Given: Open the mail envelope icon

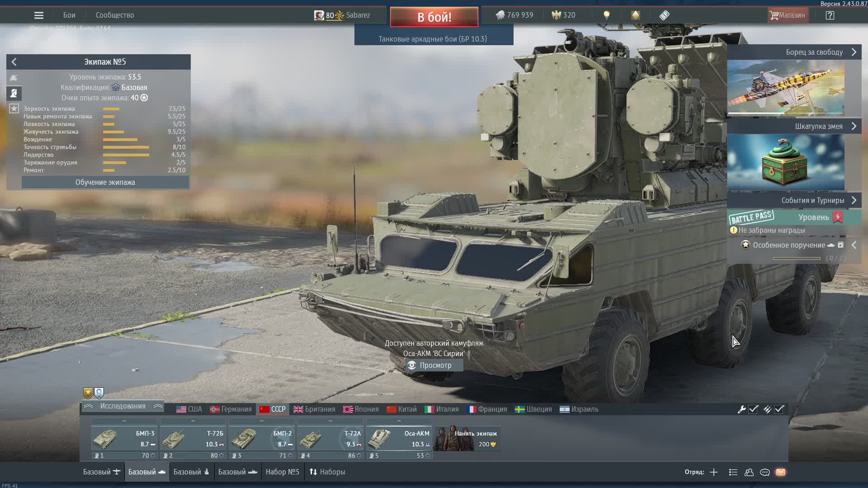Looking at the screenshot, I should click(x=781, y=472).
